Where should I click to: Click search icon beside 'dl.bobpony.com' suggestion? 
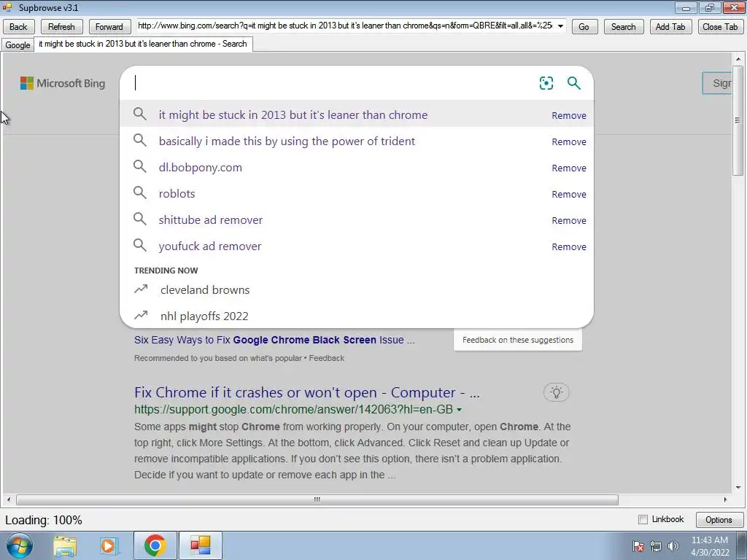[139, 166]
